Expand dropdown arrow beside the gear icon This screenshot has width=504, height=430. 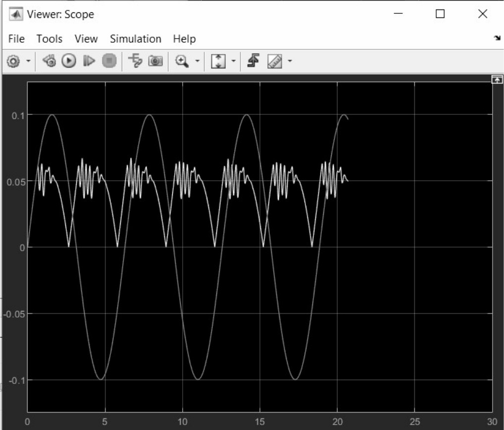[x=28, y=61]
